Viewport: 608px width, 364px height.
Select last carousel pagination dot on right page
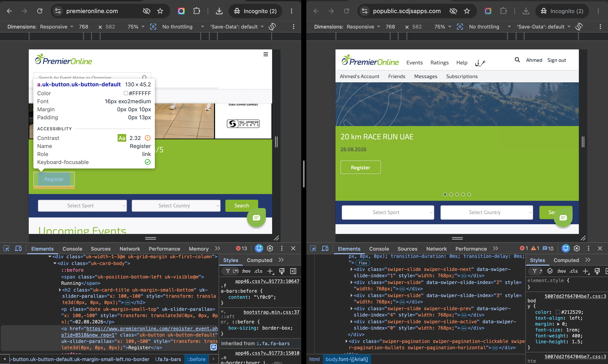pyautogui.click(x=469, y=194)
